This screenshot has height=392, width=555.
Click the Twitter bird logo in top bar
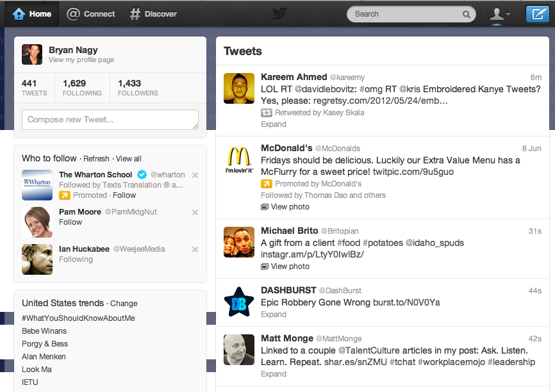pyautogui.click(x=279, y=13)
